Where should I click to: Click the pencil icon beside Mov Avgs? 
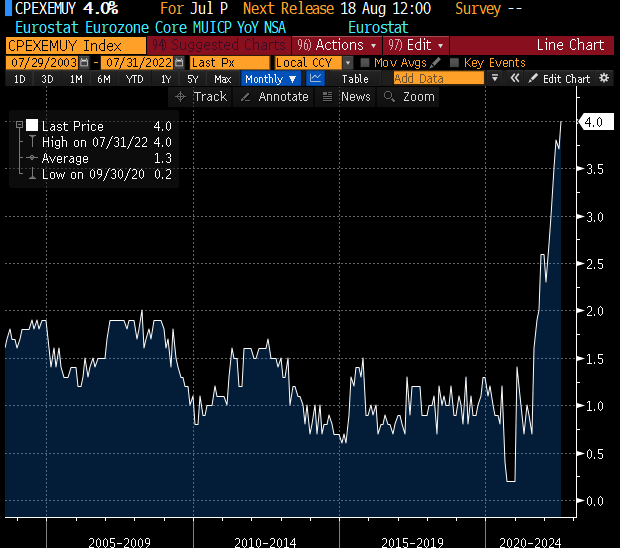coord(435,62)
